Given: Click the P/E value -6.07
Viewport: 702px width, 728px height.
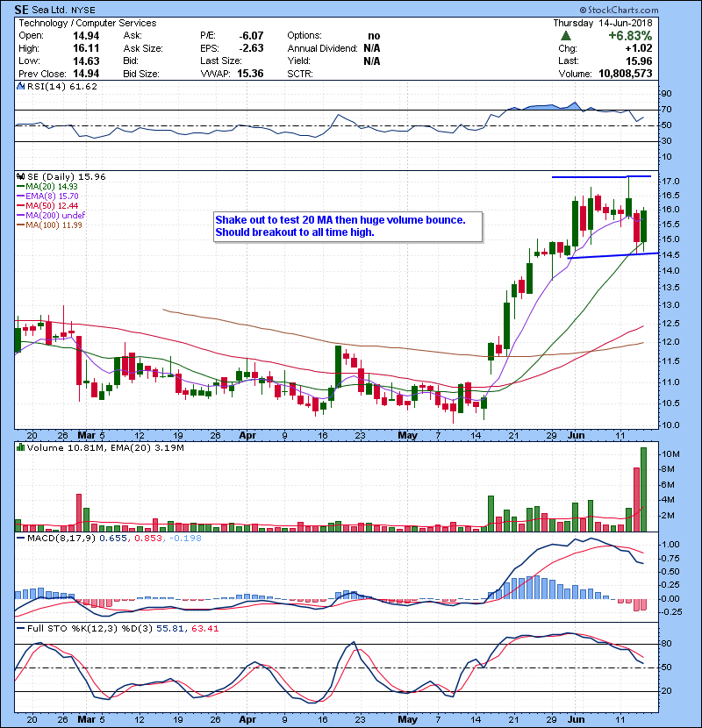Looking at the screenshot, I should 251,36.
